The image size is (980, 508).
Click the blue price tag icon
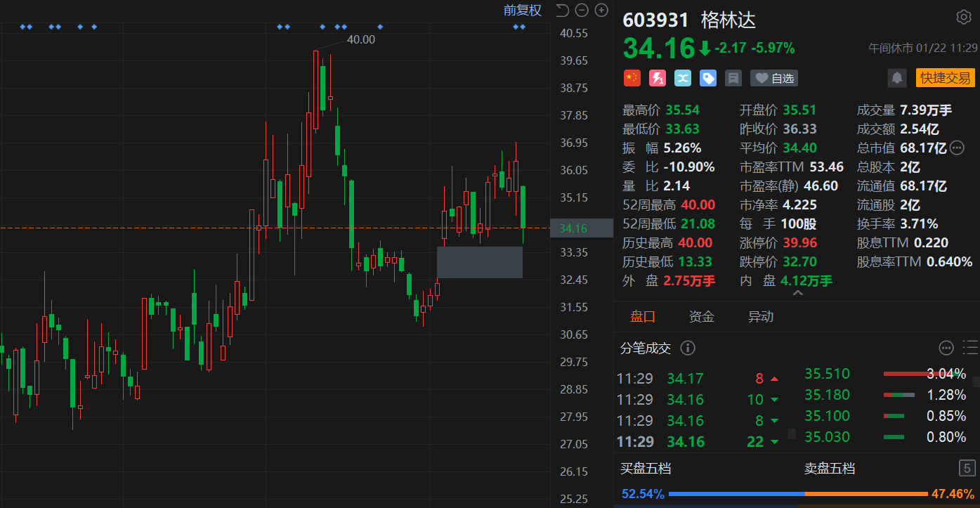(708, 78)
